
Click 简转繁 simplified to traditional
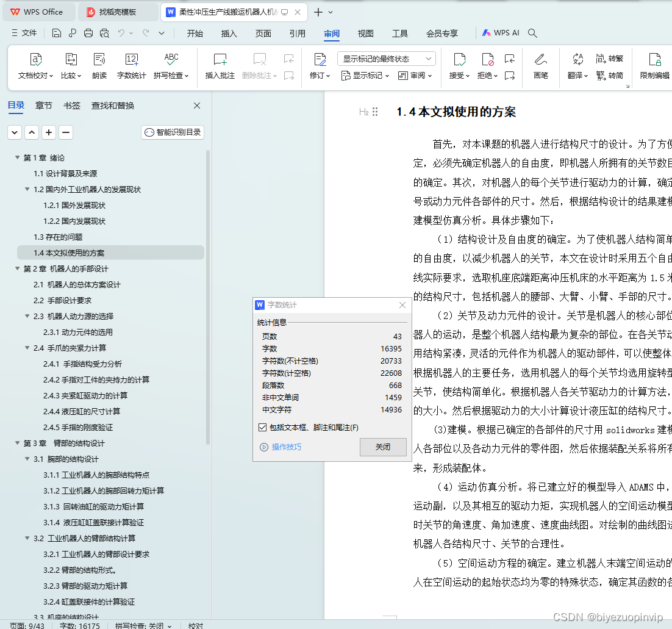pos(609,59)
